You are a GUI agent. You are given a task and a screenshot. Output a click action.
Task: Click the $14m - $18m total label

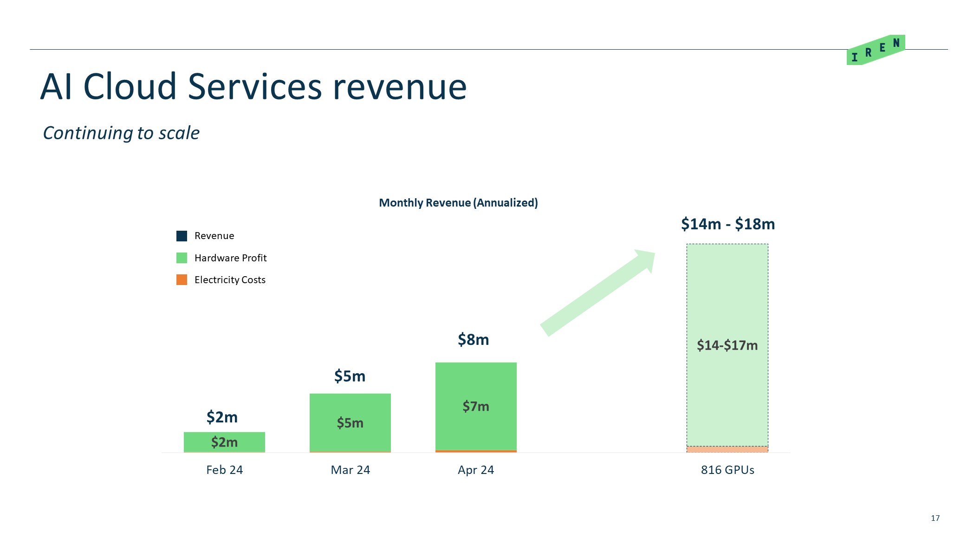pyautogui.click(x=727, y=224)
